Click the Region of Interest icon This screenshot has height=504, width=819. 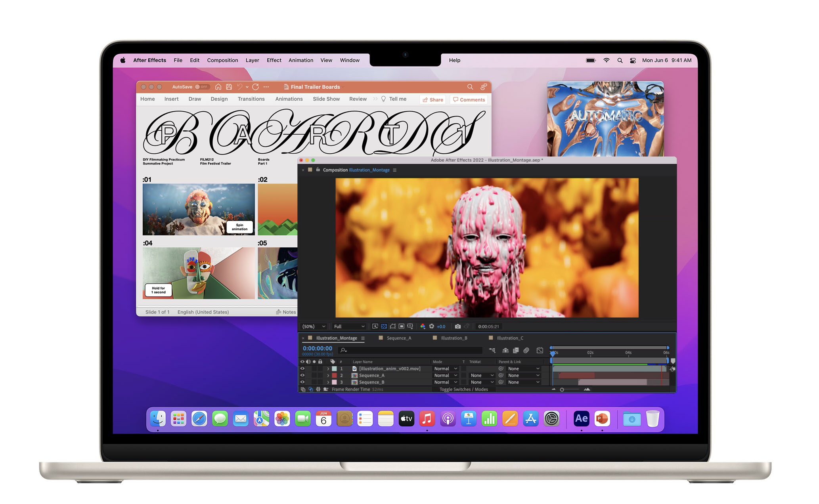pos(401,326)
